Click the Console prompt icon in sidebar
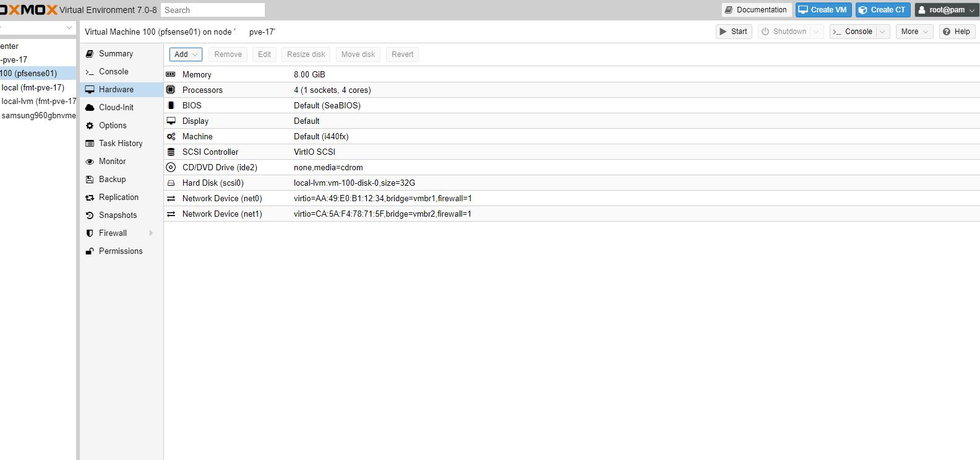Viewport: 980px width, 460px height. pos(90,72)
